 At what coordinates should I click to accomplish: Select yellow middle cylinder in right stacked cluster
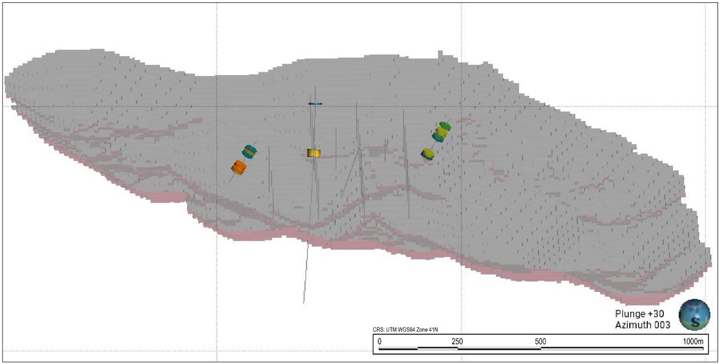(x=441, y=132)
